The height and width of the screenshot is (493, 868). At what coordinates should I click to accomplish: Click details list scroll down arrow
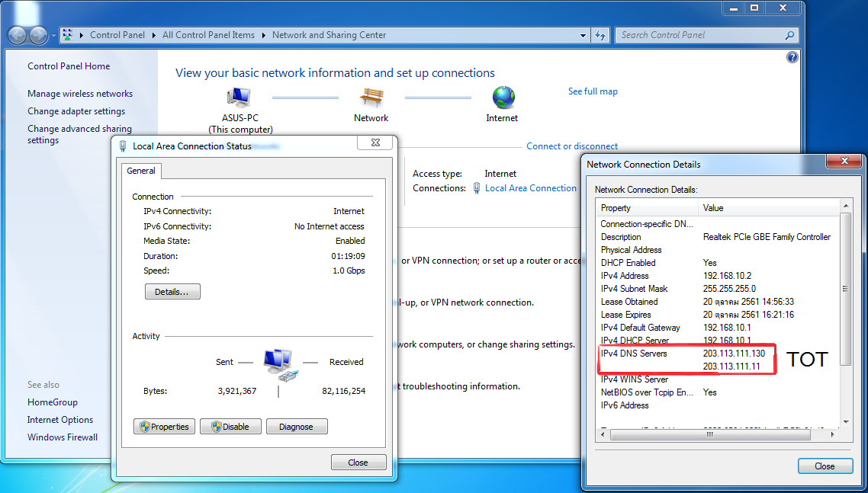(x=845, y=422)
